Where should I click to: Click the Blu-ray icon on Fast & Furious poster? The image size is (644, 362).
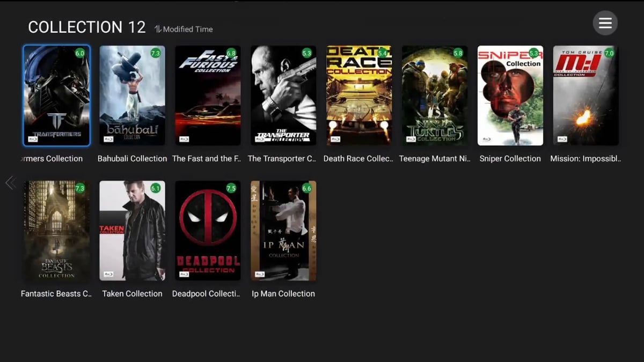click(185, 139)
